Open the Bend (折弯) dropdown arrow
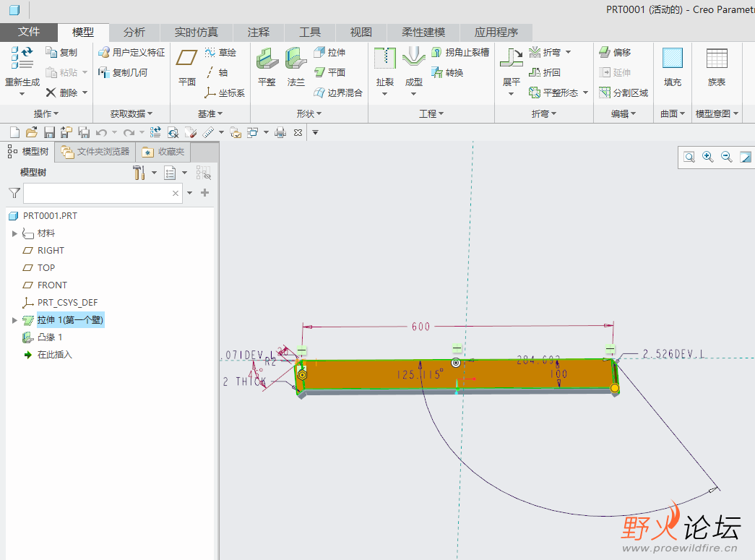Screen dimensions: 755x560 568,52
